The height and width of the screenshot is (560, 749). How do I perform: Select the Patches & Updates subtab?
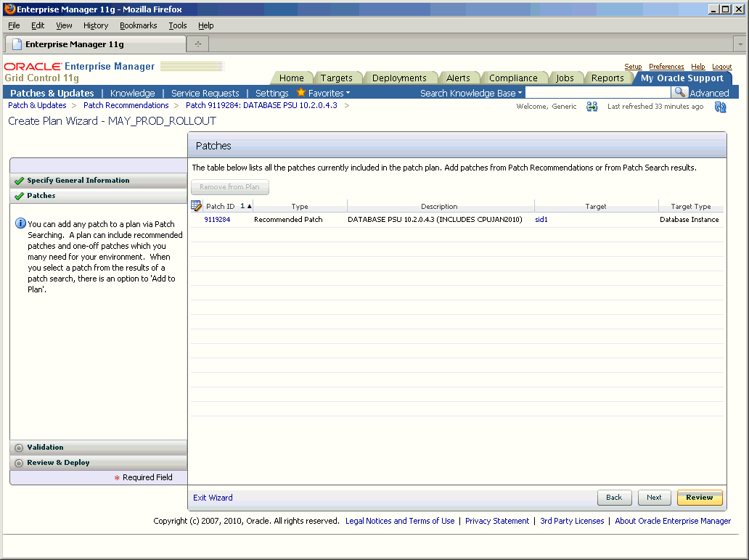(x=52, y=93)
